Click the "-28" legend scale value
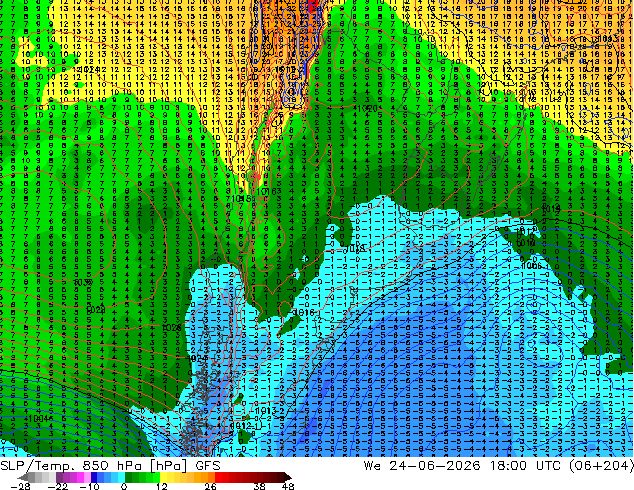 [20, 486]
